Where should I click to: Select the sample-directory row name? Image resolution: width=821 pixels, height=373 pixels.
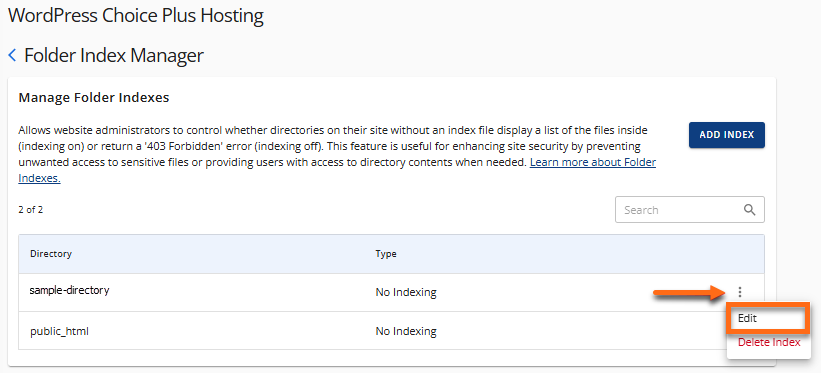pyautogui.click(x=69, y=290)
